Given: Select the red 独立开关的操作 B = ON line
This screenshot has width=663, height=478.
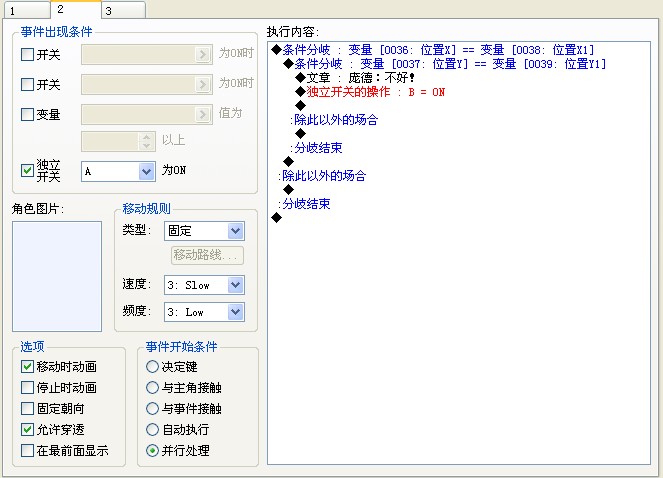Looking at the screenshot, I should click(370, 92).
